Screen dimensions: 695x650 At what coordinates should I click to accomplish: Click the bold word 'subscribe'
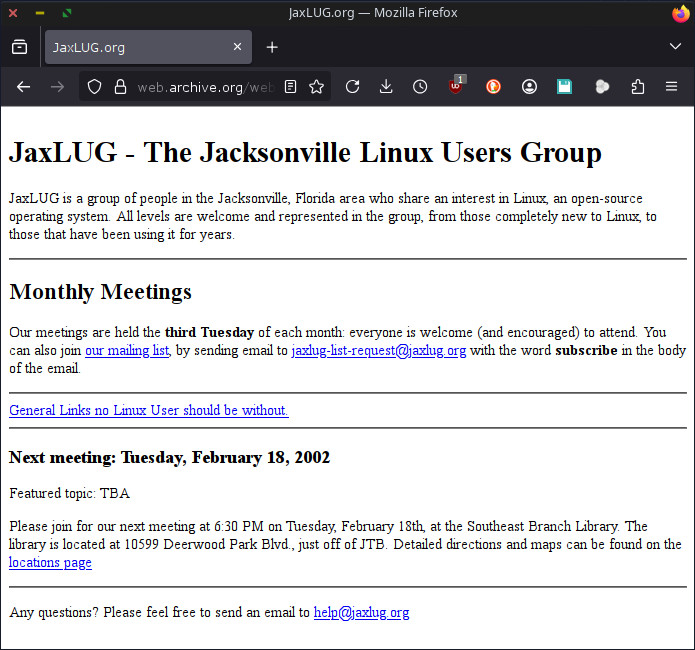586,351
